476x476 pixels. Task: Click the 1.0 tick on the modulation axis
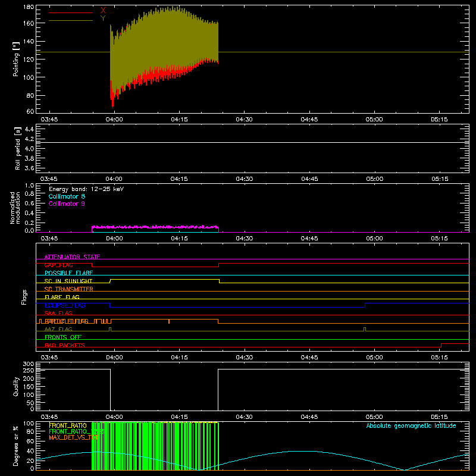(x=29, y=186)
